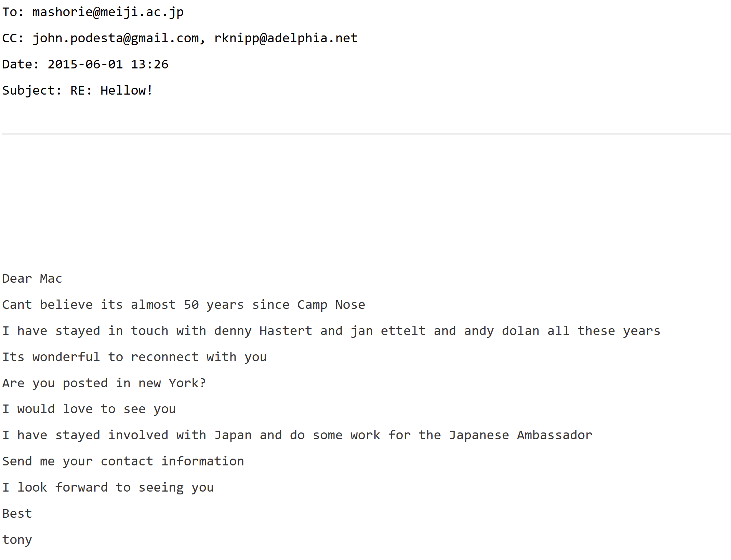Viewport: 731px width, 560px height.
Task: Click the rknipp@adelphia.net CC address
Action: pos(286,38)
